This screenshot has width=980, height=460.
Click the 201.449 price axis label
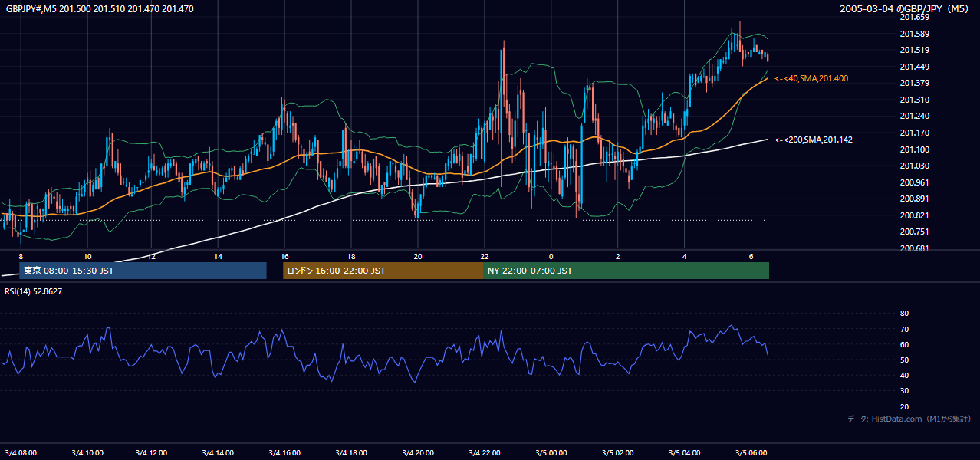tap(915, 67)
